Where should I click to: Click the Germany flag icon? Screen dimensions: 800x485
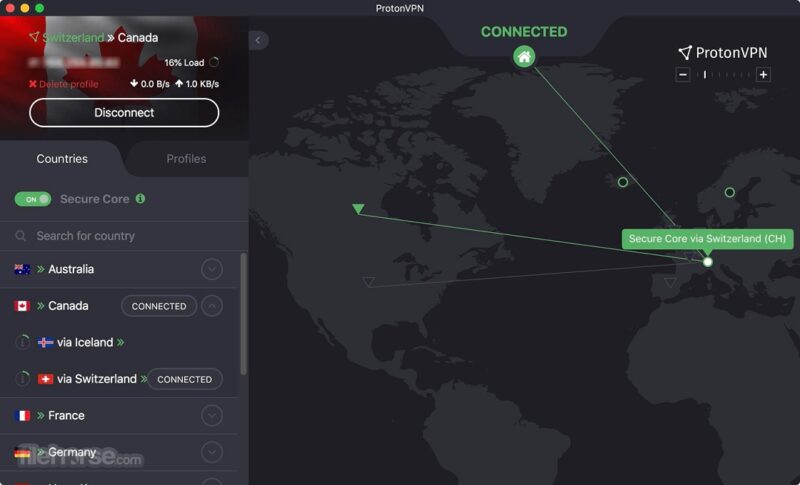pyautogui.click(x=22, y=452)
